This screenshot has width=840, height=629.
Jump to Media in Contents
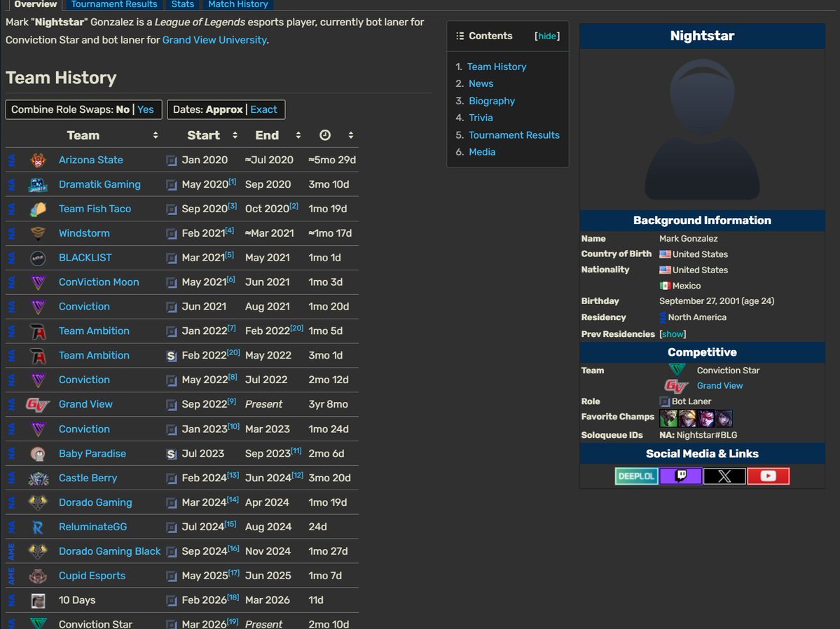(x=482, y=151)
